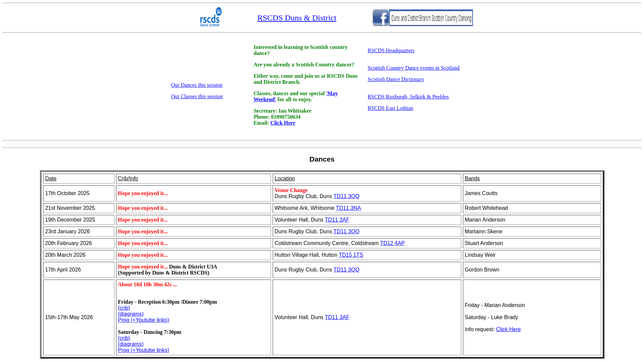
Task: Click Duns and District Branch Facebook banner
Action: coord(431,18)
